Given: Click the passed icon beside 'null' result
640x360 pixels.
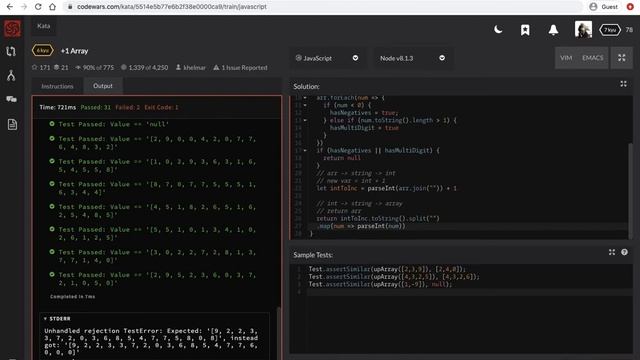Looking at the screenshot, I should pos(52,124).
